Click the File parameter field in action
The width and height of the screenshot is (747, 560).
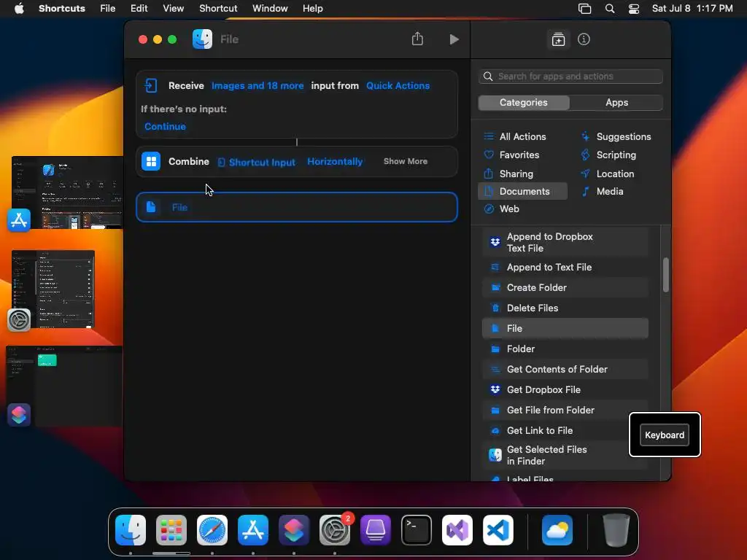click(x=179, y=207)
